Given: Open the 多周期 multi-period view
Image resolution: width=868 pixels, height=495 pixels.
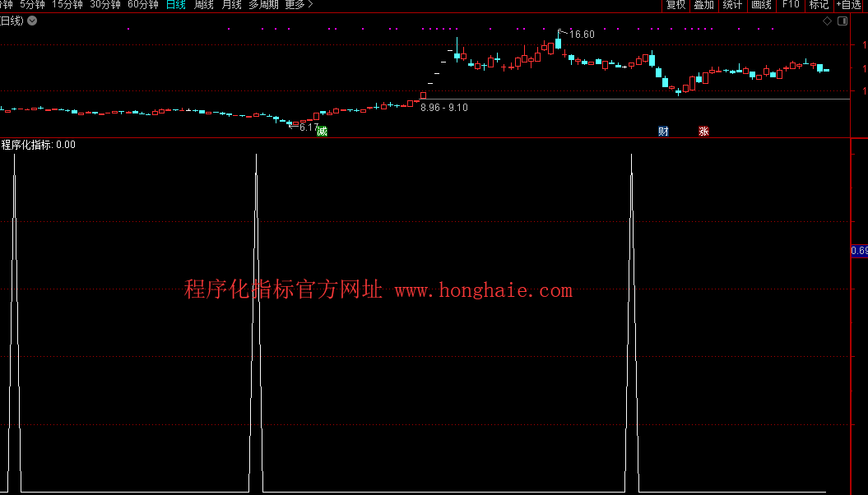Looking at the screenshot, I should pyautogui.click(x=263, y=5).
